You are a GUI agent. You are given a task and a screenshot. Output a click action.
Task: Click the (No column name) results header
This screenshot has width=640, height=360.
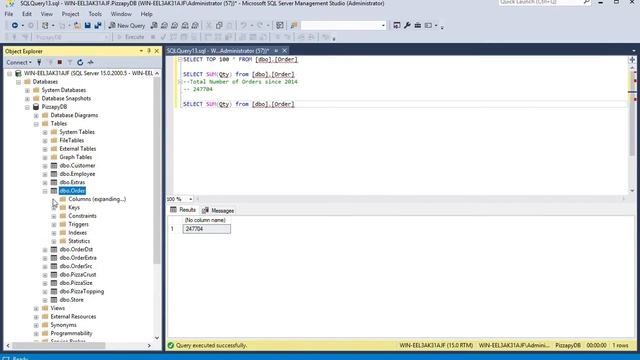click(205, 220)
